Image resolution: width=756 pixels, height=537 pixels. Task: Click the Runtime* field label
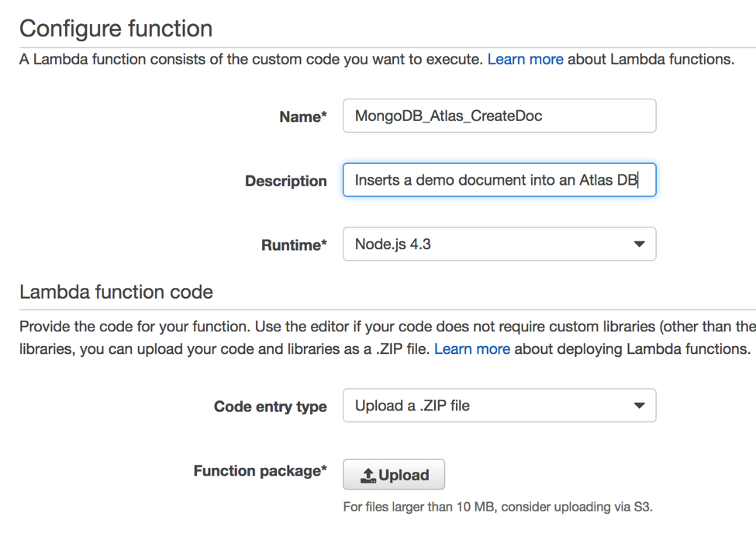click(294, 245)
